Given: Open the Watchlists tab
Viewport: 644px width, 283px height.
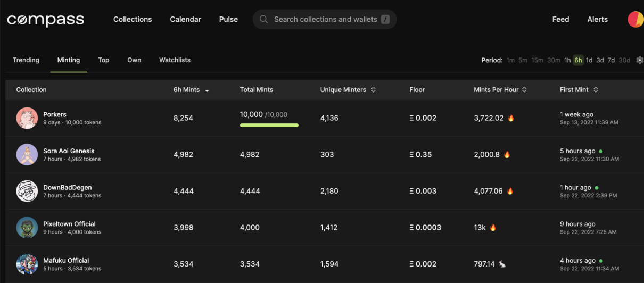Looking at the screenshot, I should point(175,60).
